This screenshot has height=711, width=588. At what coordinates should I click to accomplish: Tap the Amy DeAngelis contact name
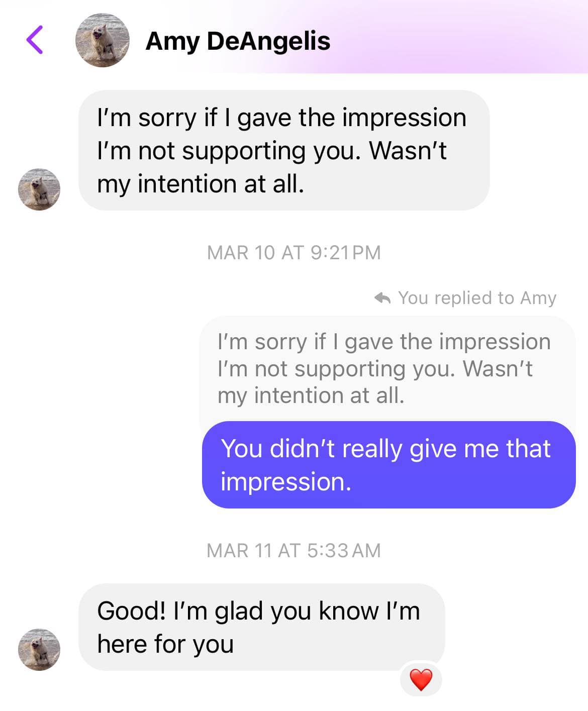238,41
